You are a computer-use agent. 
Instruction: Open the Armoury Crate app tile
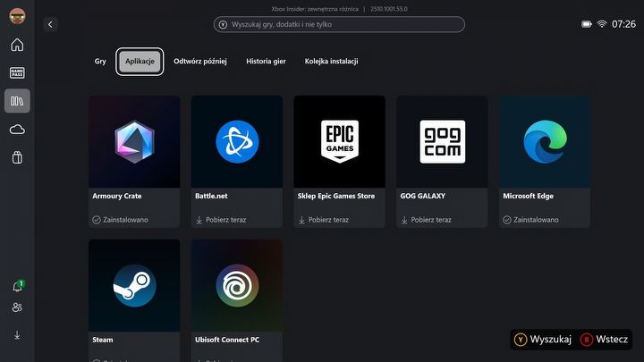[134, 143]
